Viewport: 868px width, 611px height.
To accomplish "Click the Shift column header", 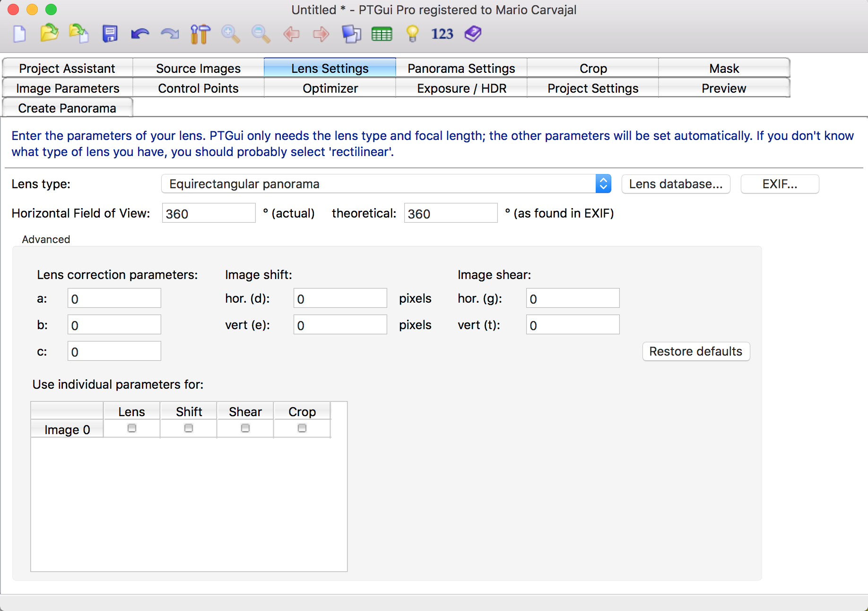I will click(189, 411).
